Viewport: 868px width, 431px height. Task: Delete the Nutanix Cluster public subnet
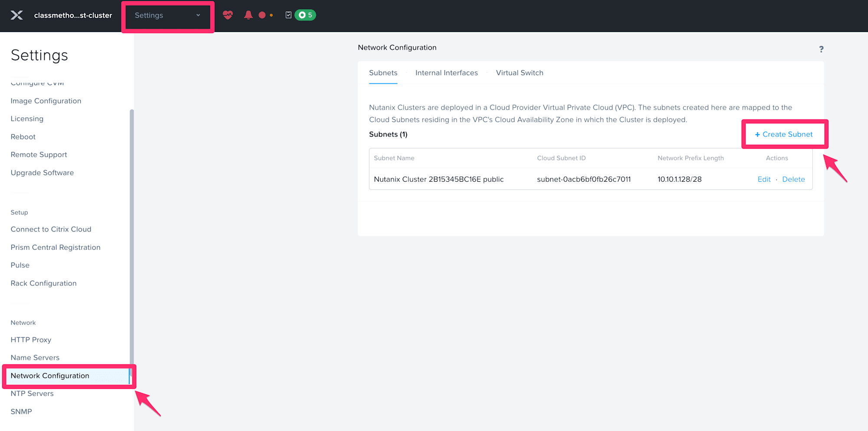pyautogui.click(x=793, y=179)
